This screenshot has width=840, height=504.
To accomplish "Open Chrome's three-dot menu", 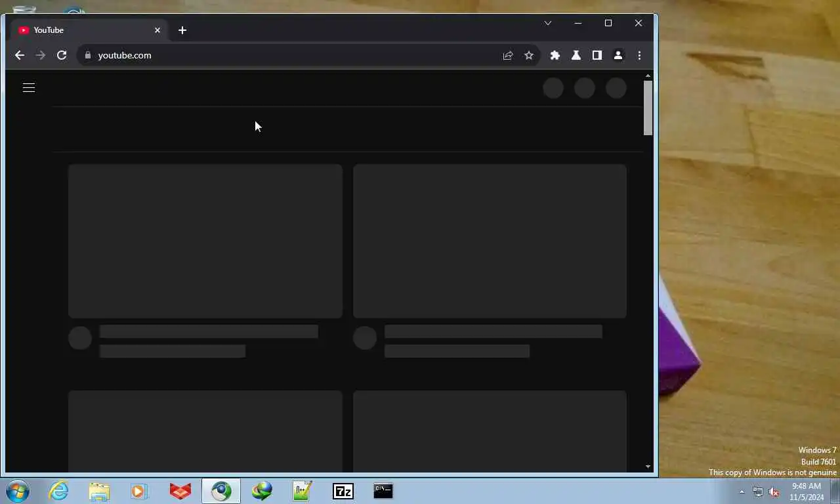I will click(639, 55).
